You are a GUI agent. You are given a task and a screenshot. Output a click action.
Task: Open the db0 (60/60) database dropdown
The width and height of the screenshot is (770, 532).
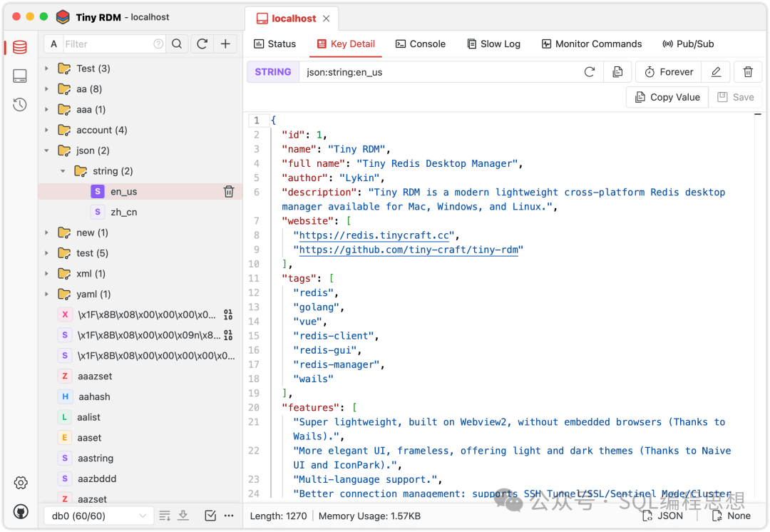click(x=98, y=516)
